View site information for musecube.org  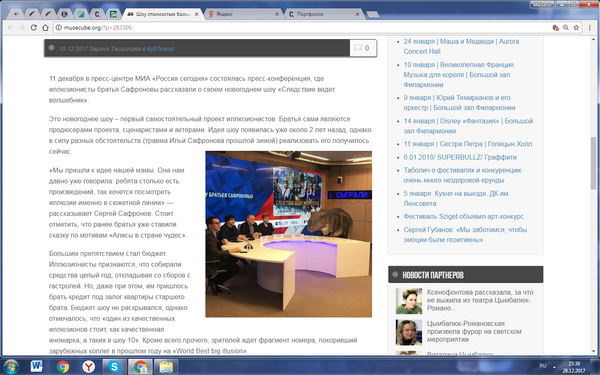click(59, 28)
